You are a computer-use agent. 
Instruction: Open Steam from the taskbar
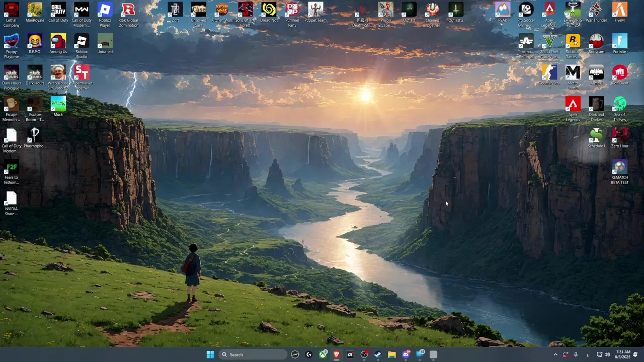(x=378, y=354)
